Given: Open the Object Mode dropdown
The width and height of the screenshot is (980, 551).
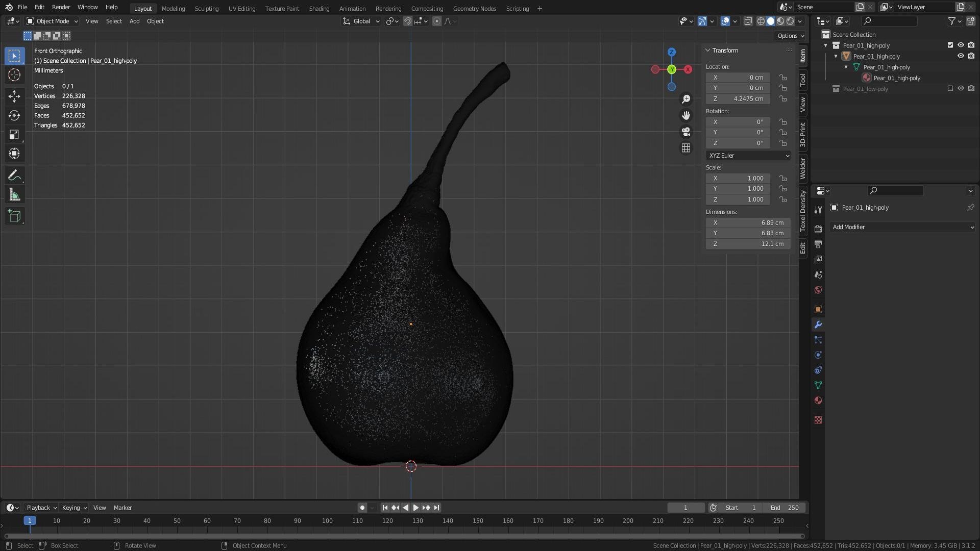Looking at the screenshot, I should click(52, 21).
